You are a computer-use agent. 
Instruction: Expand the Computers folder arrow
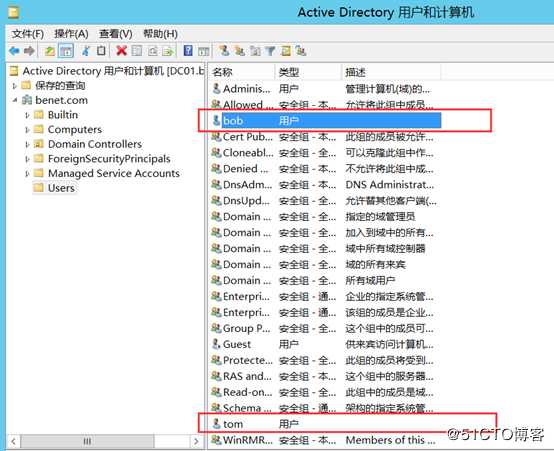(27, 130)
